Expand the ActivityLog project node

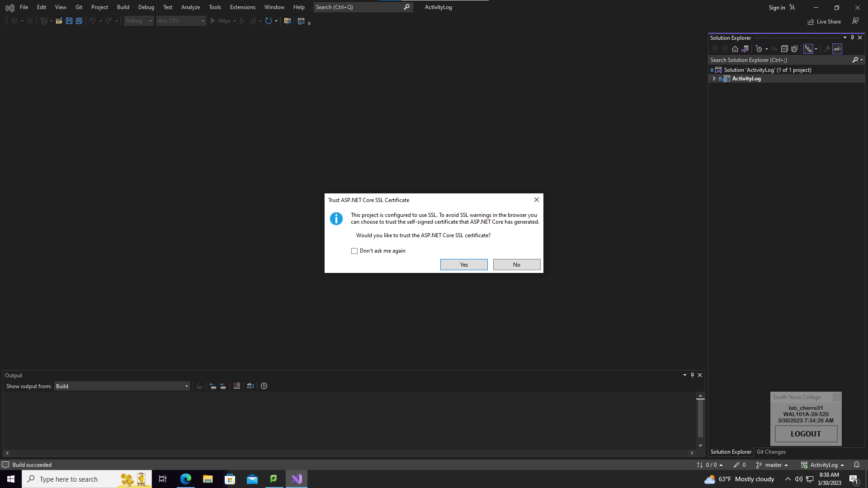coord(714,79)
